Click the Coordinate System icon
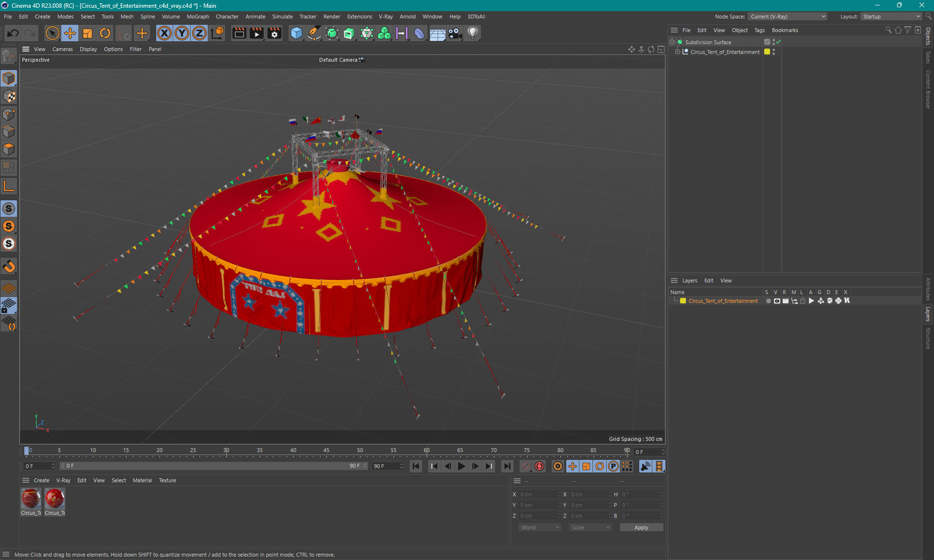934x560 pixels. pos(218,33)
